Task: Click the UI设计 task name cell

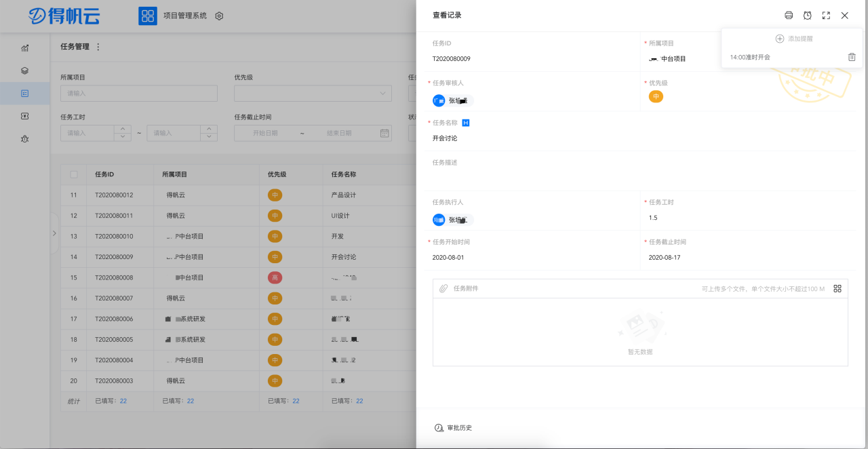Action: (x=340, y=216)
